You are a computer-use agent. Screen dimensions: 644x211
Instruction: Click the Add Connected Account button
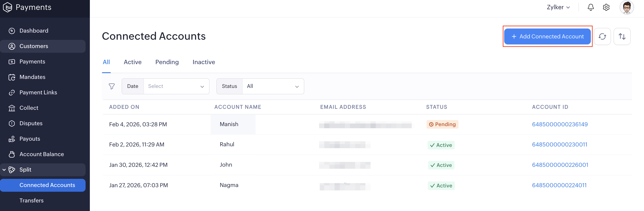(x=547, y=36)
